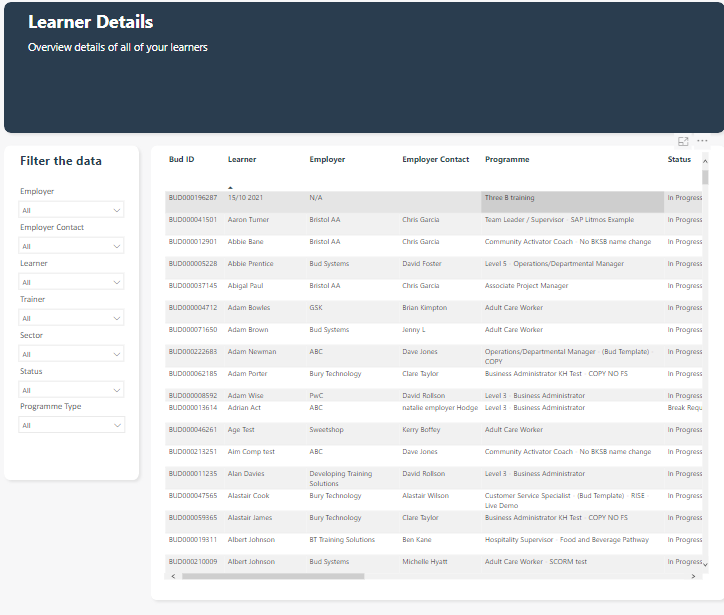
Task: Expand the Programme Type filter dropdown
Action: (x=72, y=425)
